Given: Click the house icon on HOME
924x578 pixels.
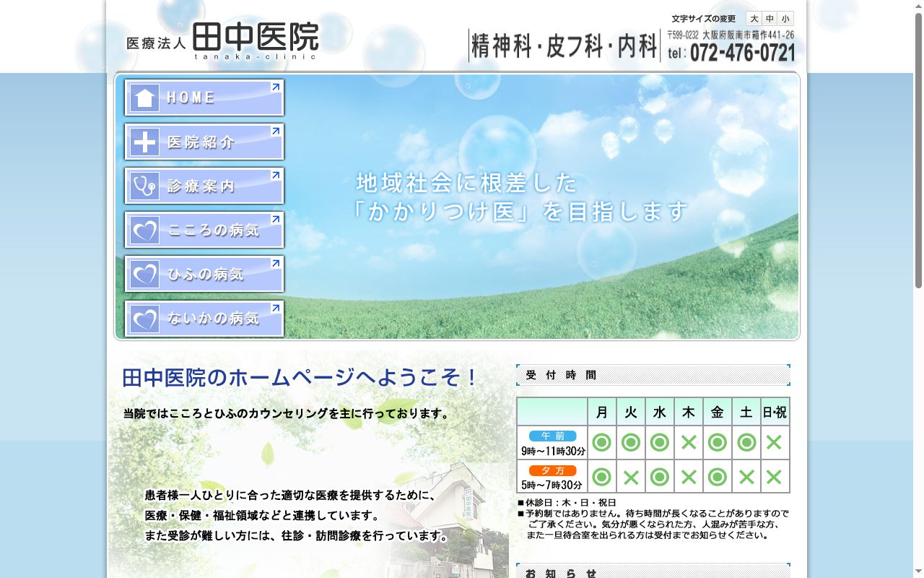Looking at the screenshot, I should pos(145,98).
